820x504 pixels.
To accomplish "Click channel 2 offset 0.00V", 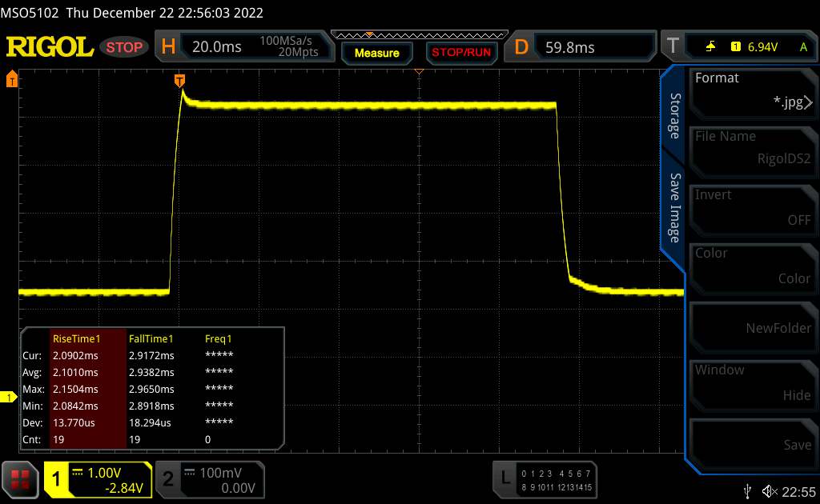I will coord(238,488).
